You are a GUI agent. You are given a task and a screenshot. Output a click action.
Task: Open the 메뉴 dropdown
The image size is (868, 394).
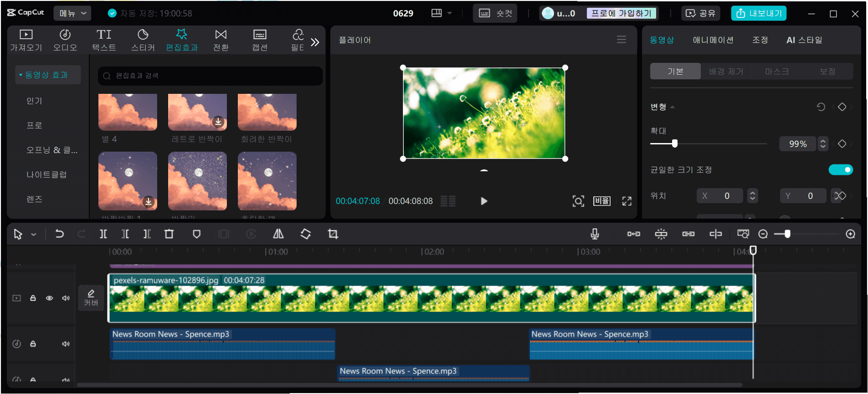coord(72,13)
